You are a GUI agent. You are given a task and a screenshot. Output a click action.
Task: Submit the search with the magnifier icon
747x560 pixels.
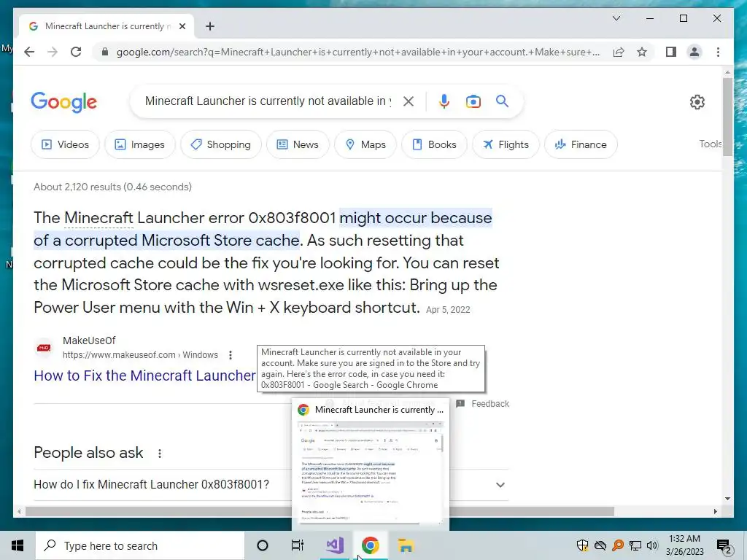coord(502,101)
